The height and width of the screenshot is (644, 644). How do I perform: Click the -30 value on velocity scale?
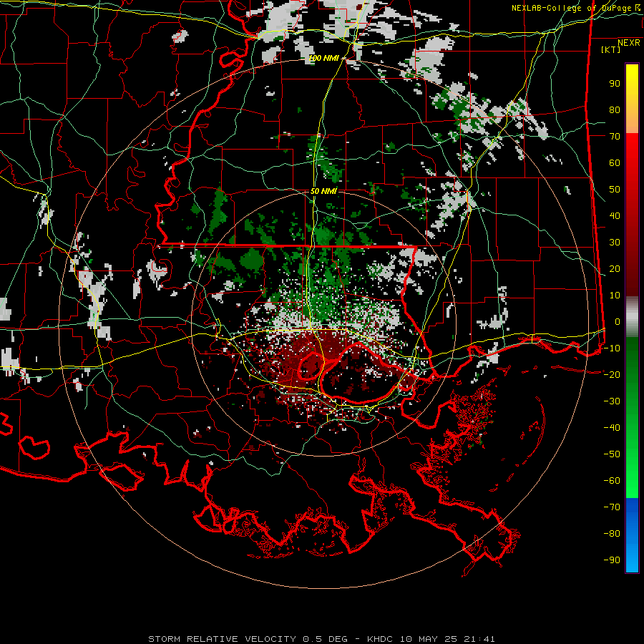(x=612, y=401)
